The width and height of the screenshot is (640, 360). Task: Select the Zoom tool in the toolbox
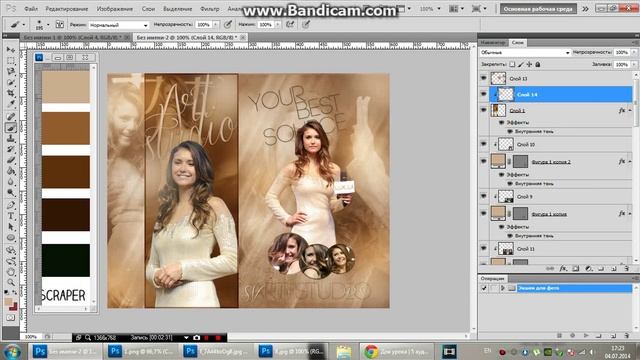pos(11,282)
